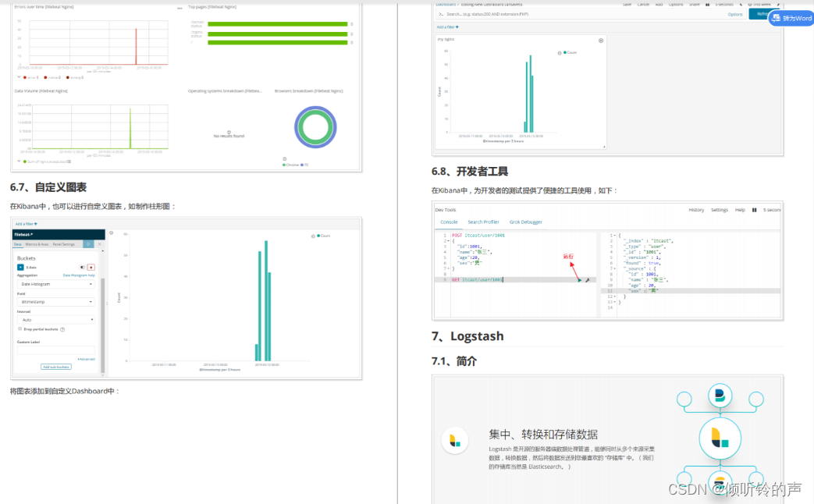Click the red spike in Errors over time chart
814x504 pixels.
coord(137,47)
